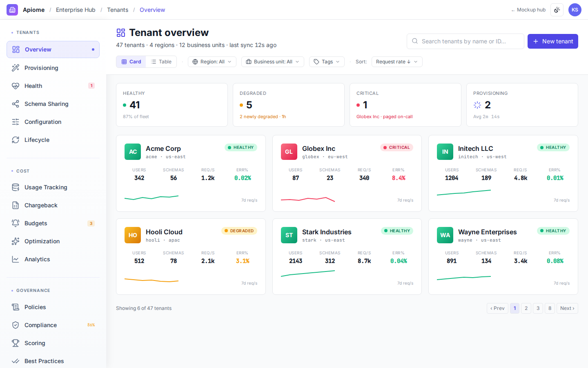588x368 pixels.
Task: Click the Lifecycle refresh icon
Action: click(x=16, y=140)
